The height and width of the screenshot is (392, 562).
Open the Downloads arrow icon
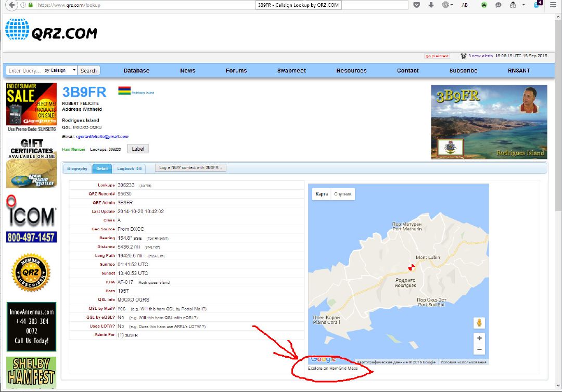click(x=431, y=5)
